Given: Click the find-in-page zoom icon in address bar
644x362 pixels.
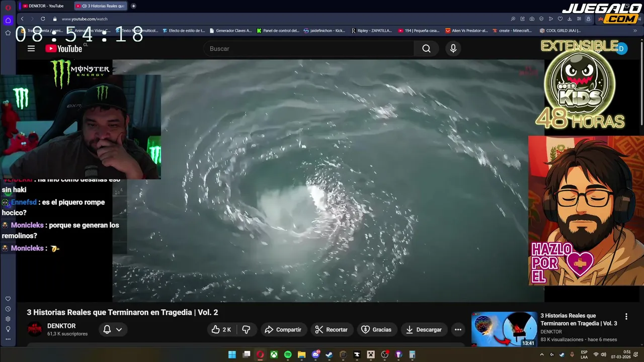Looking at the screenshot, I should 513,19.
